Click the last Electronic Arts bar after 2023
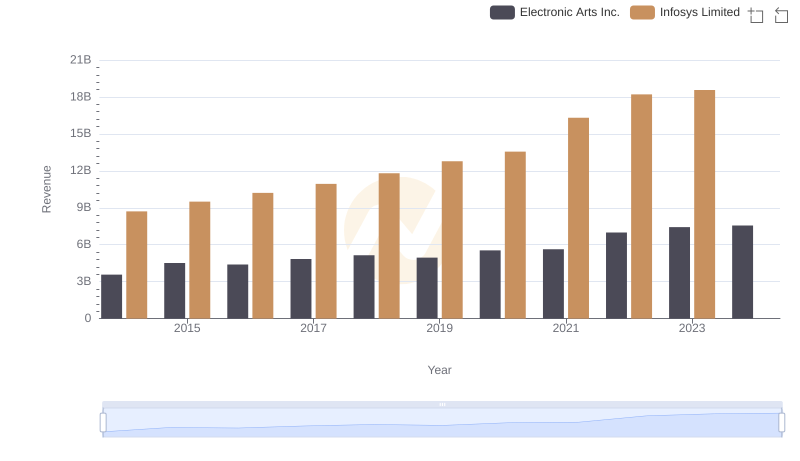Viewport: 800px width, 461px height. 742,272
